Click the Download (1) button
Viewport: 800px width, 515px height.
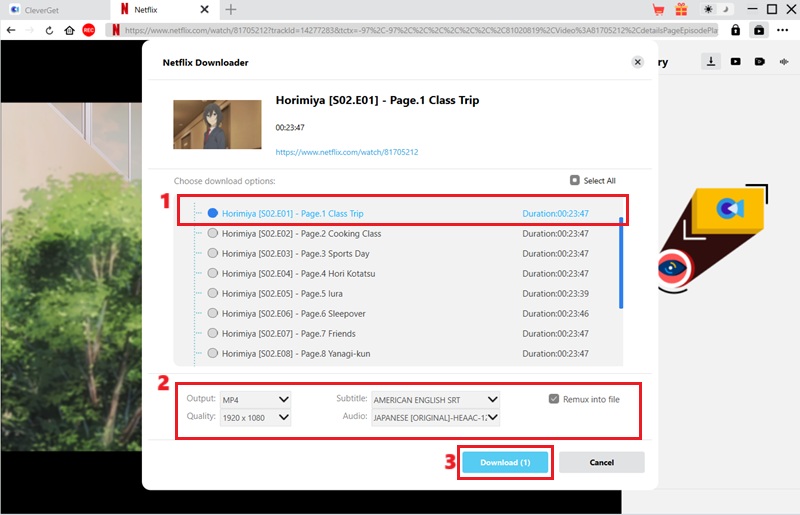coord(505,462)
